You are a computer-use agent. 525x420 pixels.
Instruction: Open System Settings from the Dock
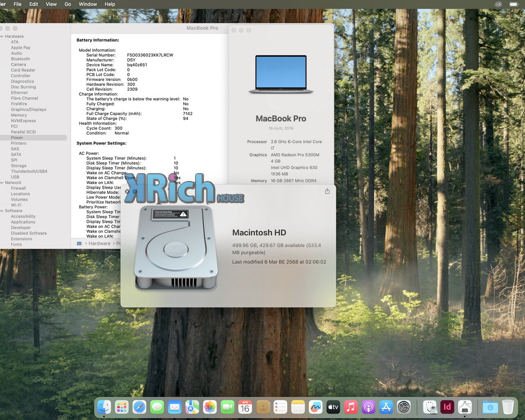tap(404, 407)
